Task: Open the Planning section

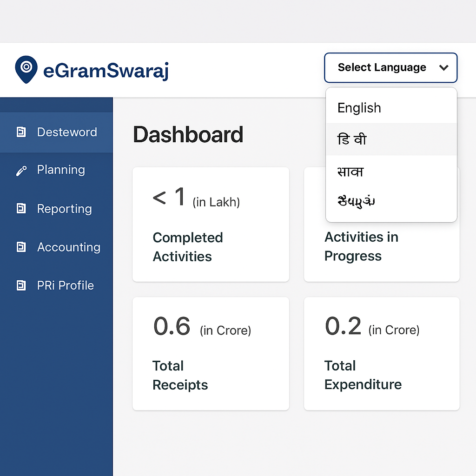Action: click(x=60, y=170)
